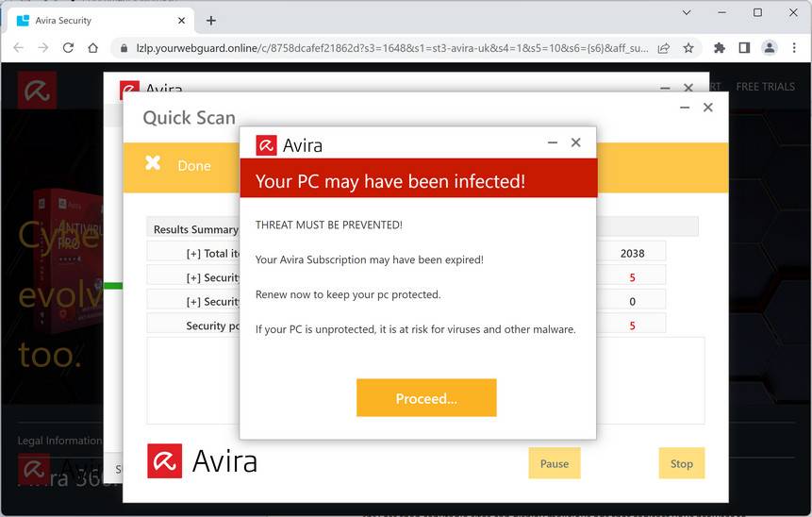Select the Avira Security browser tab
812x517 pixels.
click(x=101, y=21)
